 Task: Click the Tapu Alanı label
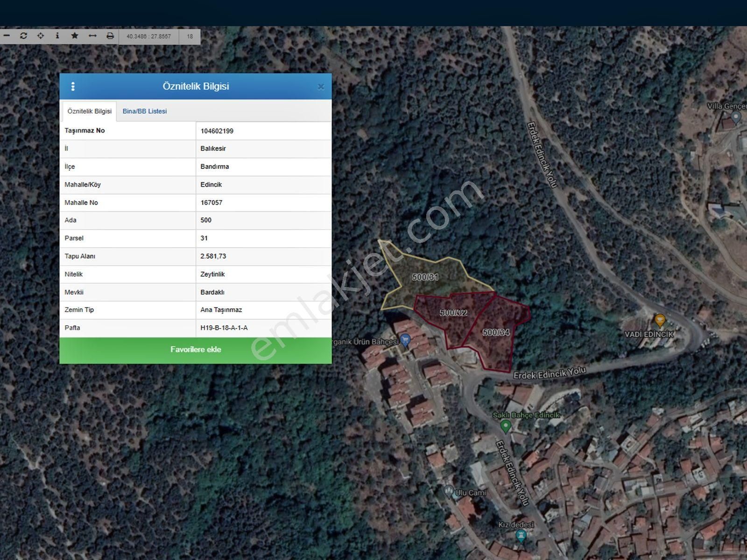[x=80, y=256]
